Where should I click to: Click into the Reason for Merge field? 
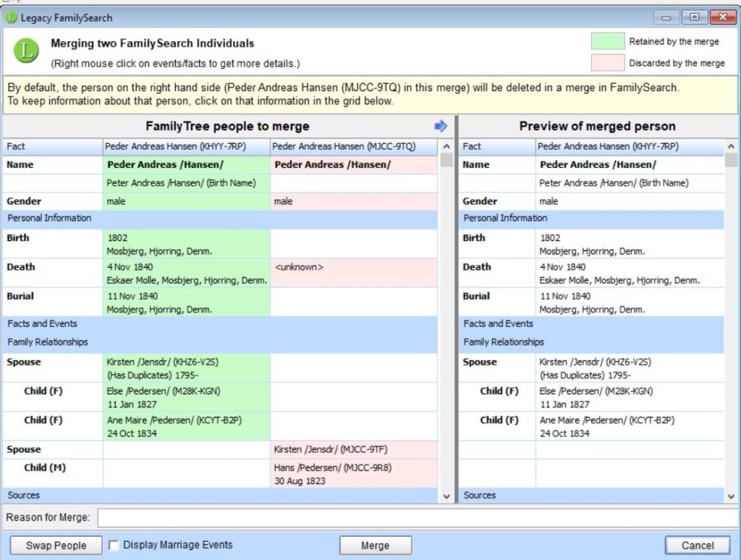pos(418,517)
